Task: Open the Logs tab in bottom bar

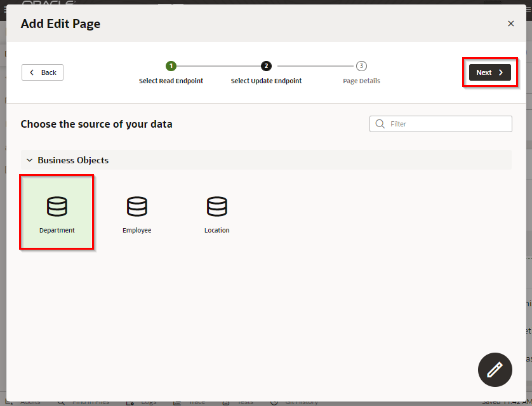Action: (x=145, y=402)
